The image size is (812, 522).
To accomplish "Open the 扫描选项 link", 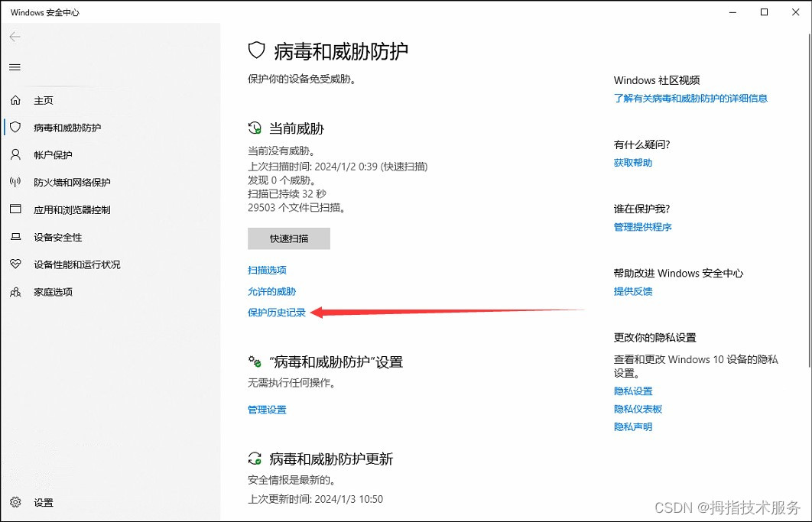I will tap(267, 270).
